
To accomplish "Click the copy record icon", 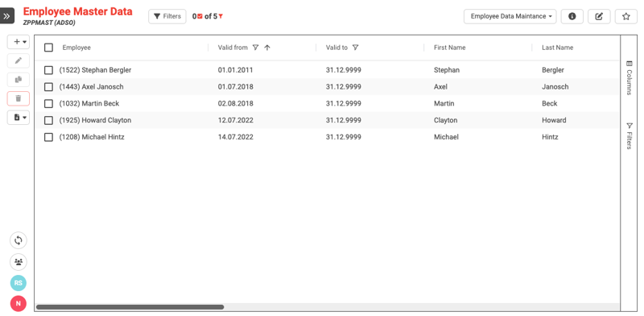I will tap(18, 80).
